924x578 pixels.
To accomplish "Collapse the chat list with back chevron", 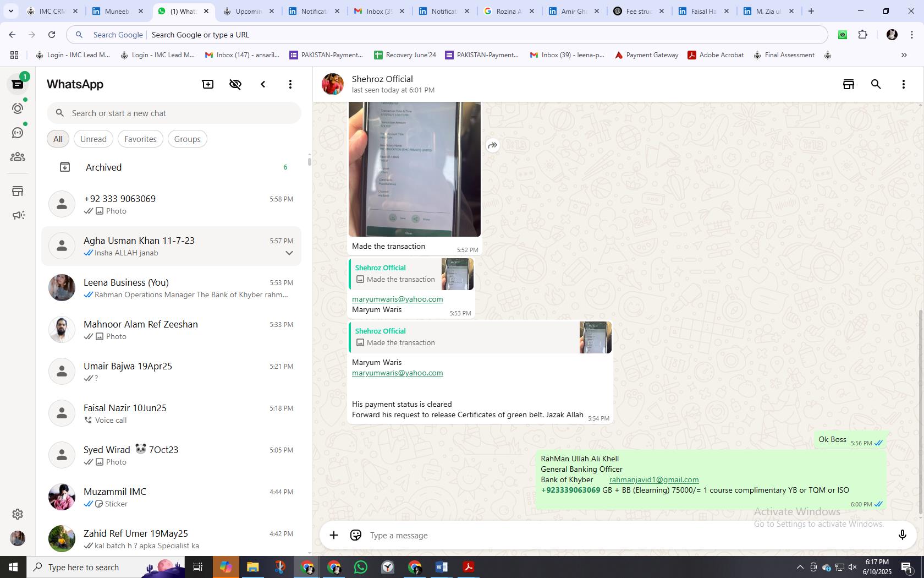I will [x=263, y=84].
